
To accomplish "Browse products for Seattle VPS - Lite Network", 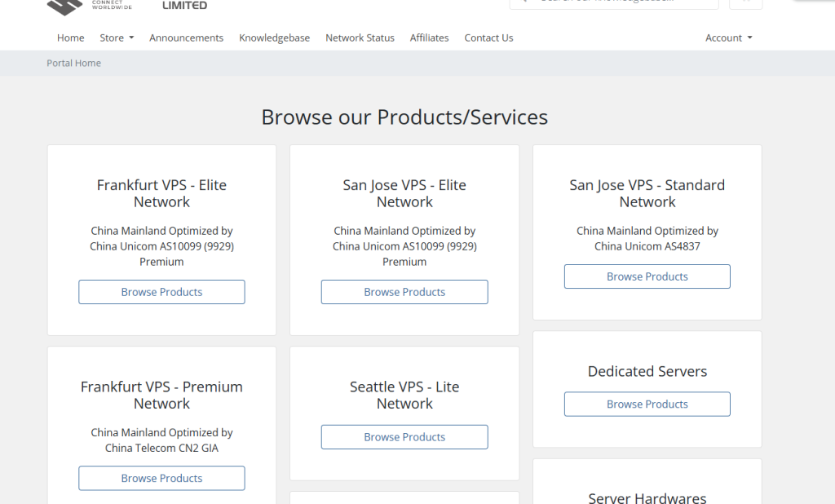I will click(x=404, y=437).
